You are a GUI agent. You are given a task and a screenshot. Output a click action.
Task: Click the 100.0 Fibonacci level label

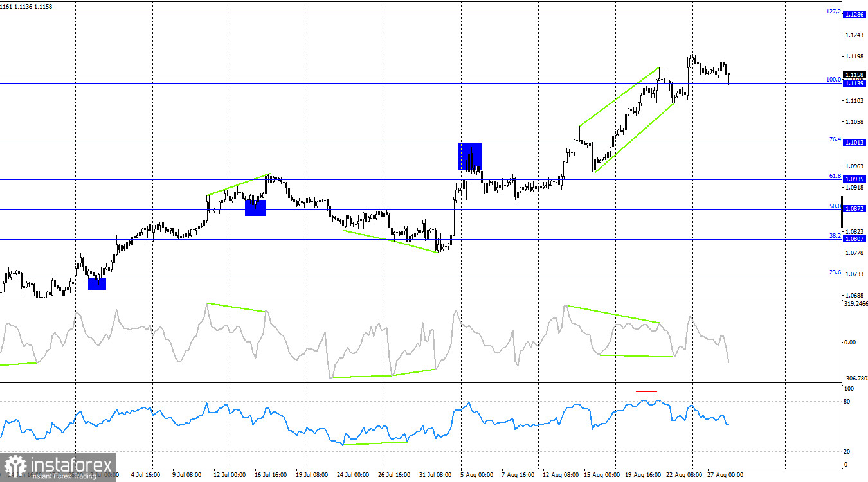[834, 80]
